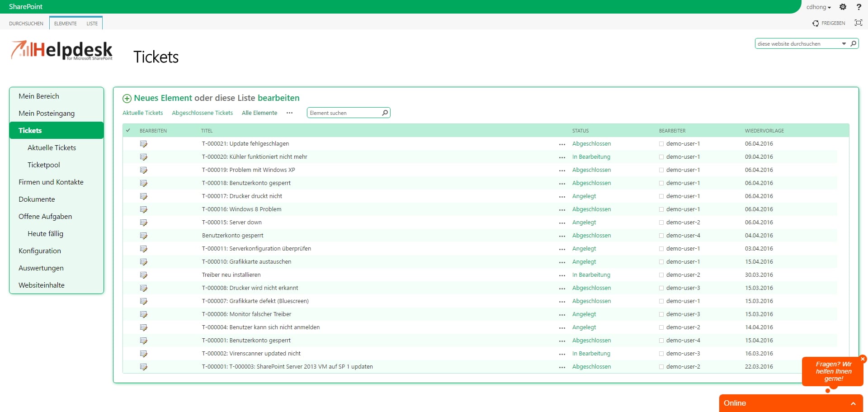868x412 pixels.
Task: Click magnifier in website search box
Action: [x=853, y=43]
